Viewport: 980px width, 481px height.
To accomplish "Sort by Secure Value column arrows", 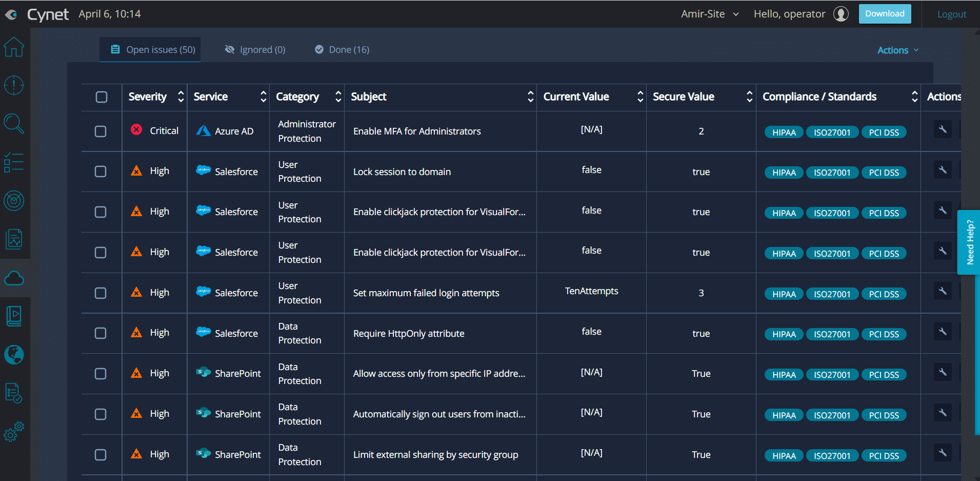I will pos(749,97).
